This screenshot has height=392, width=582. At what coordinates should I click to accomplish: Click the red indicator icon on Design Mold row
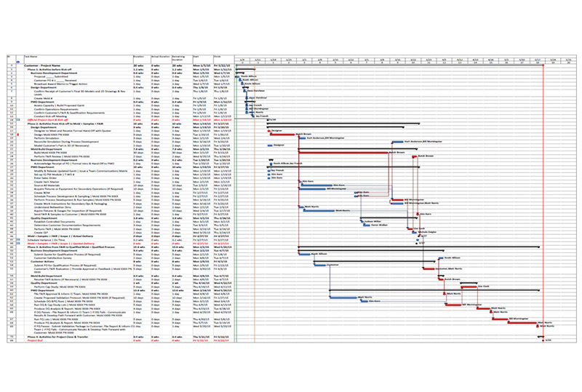pyautogui.click(x=17, y=135)
